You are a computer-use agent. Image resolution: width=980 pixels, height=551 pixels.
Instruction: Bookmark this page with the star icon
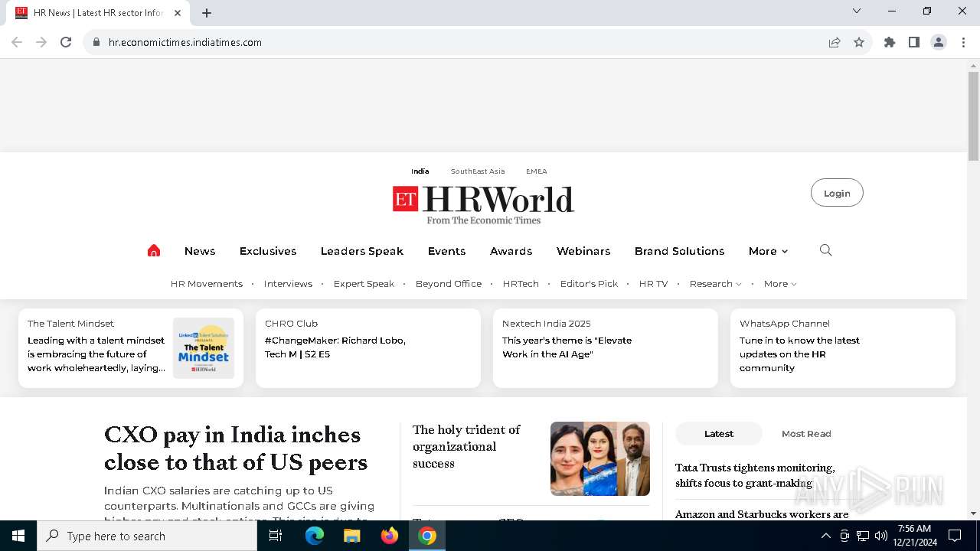[x=859, y=42]
